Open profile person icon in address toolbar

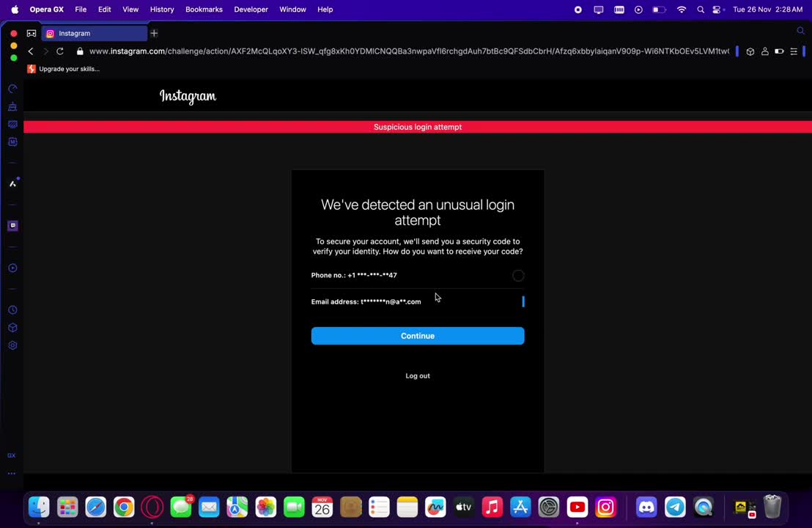pyautogui.click(x=764, y=51)
